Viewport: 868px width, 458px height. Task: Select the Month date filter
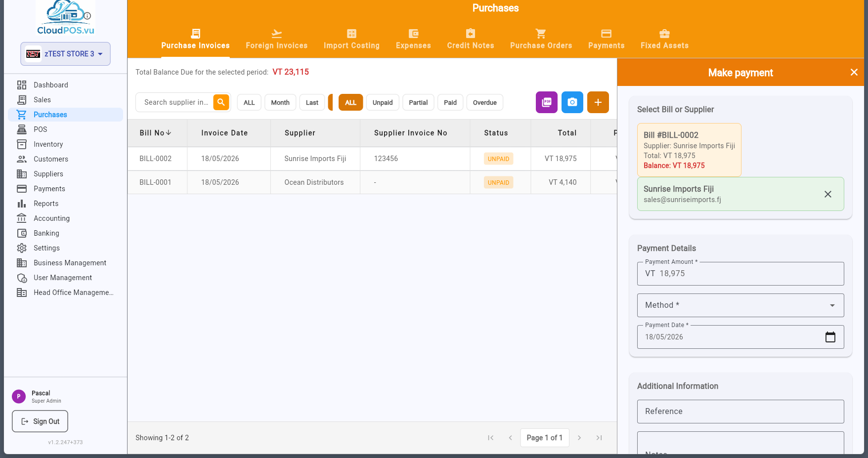click(x=280, y=102)
